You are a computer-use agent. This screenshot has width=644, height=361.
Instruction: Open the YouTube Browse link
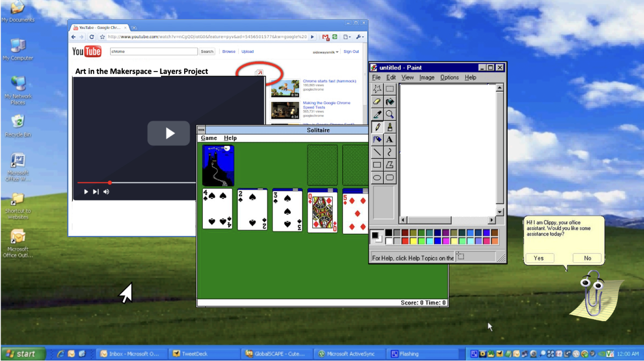[x=229, y=51]
